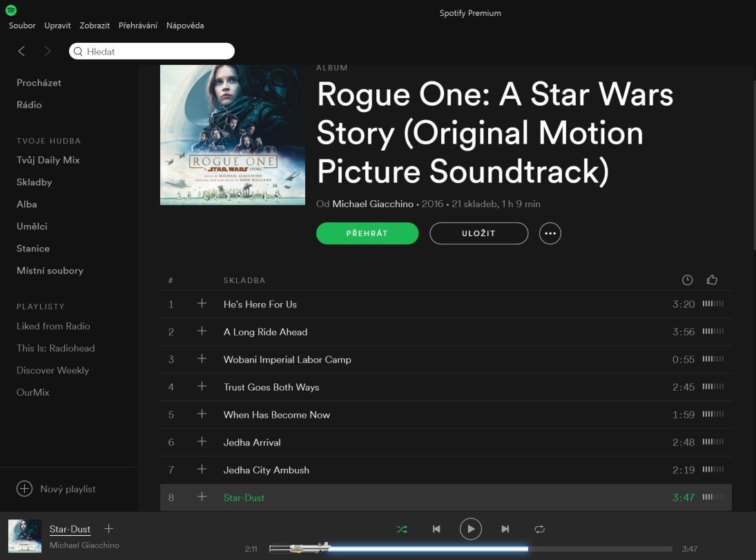Click the SKLADBA column header
The height and width of the screenshot is (560, 756).
[x=244, y=280]
